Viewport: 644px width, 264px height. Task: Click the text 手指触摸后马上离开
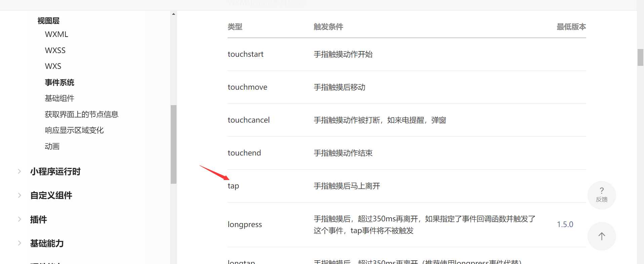(x=347, y=186)
